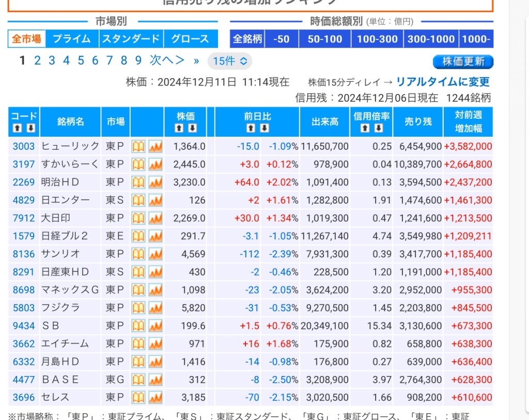
Task: Click the リアルタイムに変更 link
Action: [x=443, y=82]
